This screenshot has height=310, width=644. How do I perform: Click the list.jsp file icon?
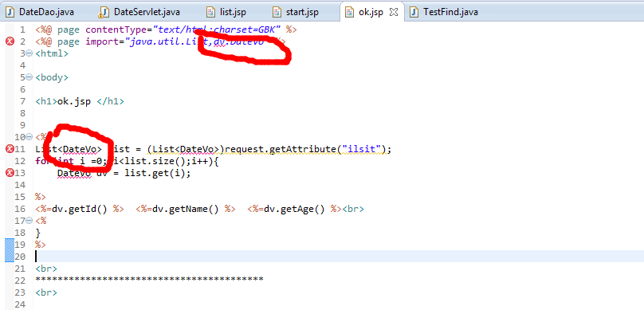[210, 12]
